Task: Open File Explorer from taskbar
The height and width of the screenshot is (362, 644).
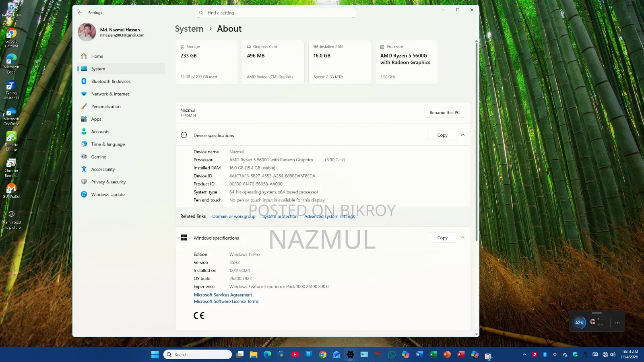Action: click(253, 354)
